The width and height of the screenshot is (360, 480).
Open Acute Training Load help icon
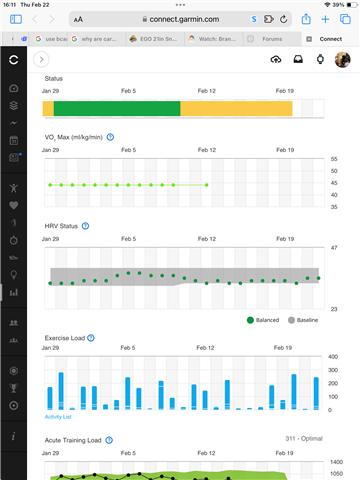109,440
